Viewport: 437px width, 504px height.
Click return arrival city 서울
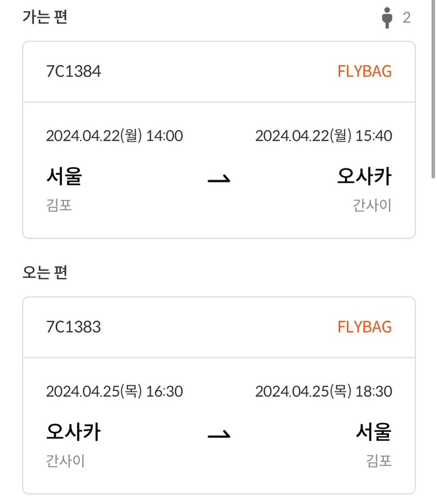click(373, 432)
